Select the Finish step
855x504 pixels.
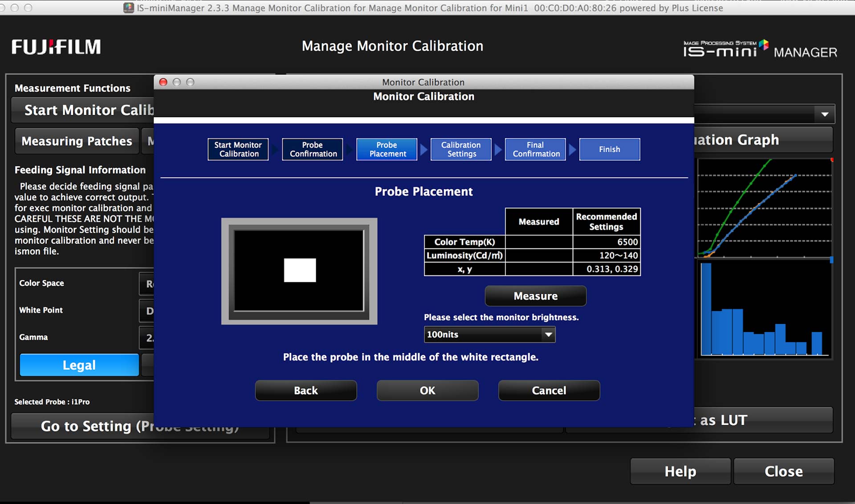point(609,149)
